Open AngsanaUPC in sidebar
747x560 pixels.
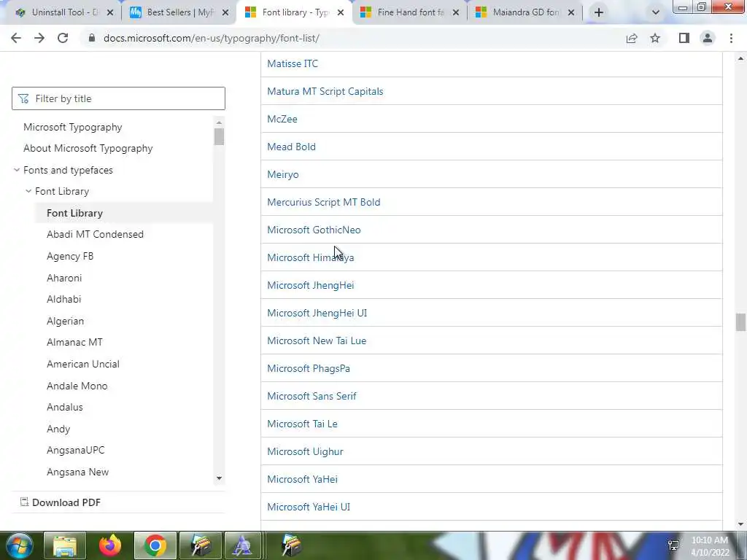pyautogui.click(x=76, y=450)
